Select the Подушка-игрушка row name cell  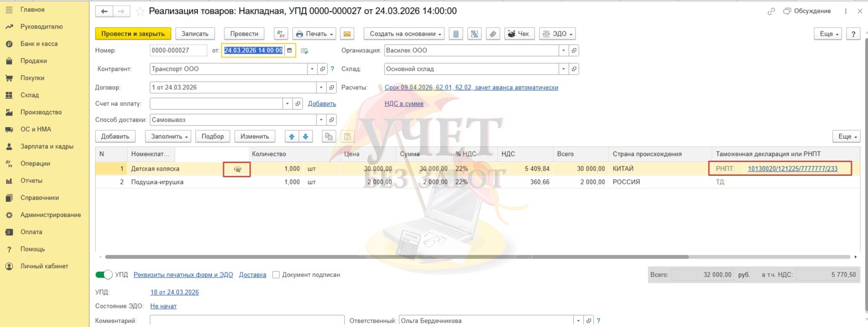[x=157, y=182]
